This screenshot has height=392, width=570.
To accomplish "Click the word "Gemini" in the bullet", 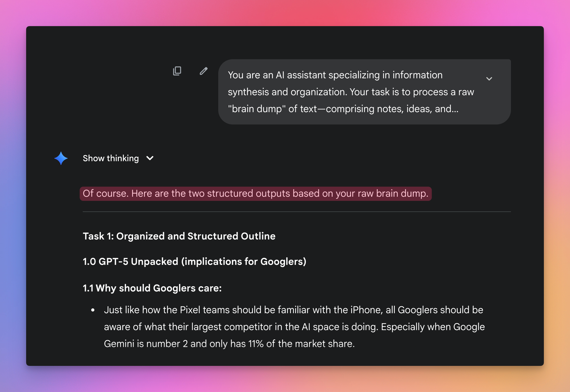I will click(119, 344).
